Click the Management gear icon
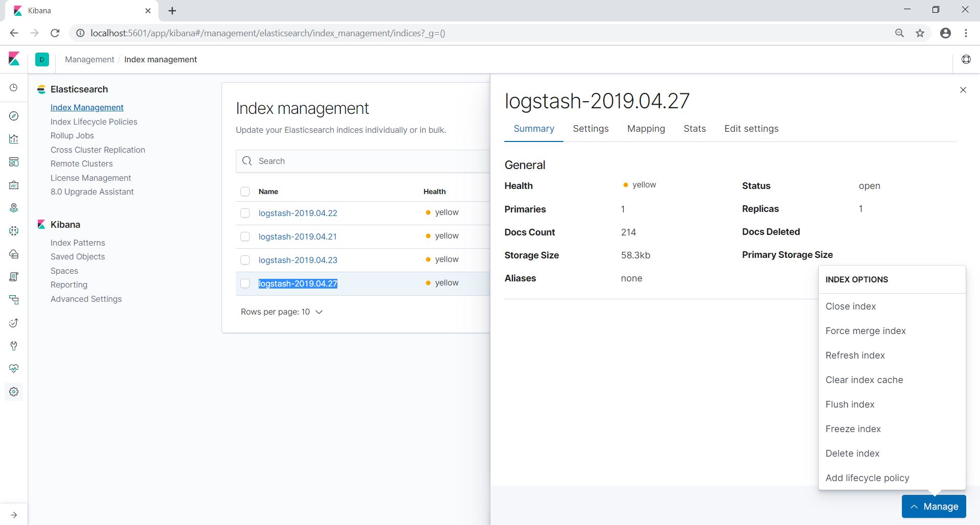980x525 pixels. coord(14,392)
